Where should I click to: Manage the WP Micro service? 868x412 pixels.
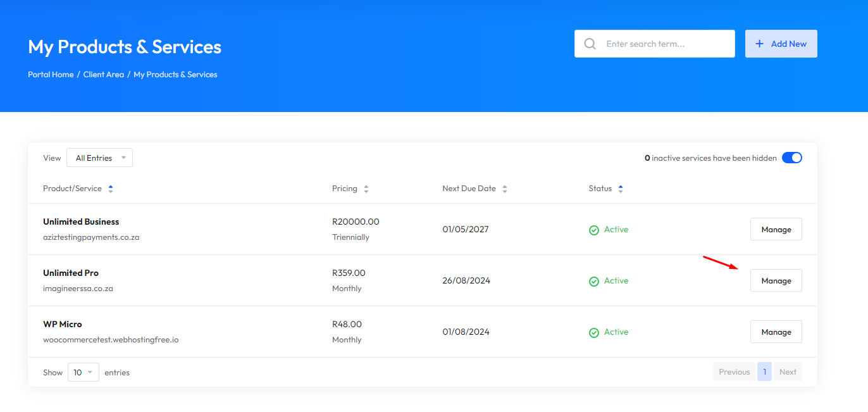(x=776, y=332)
